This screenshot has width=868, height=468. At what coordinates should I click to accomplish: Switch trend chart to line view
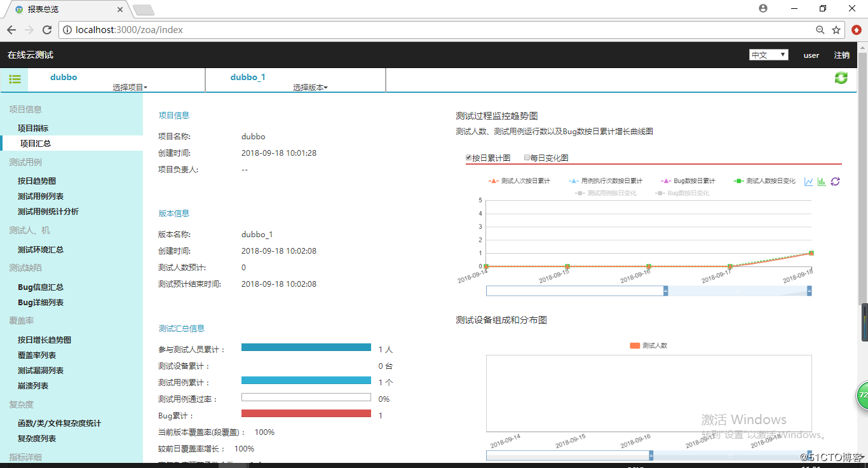808,181
